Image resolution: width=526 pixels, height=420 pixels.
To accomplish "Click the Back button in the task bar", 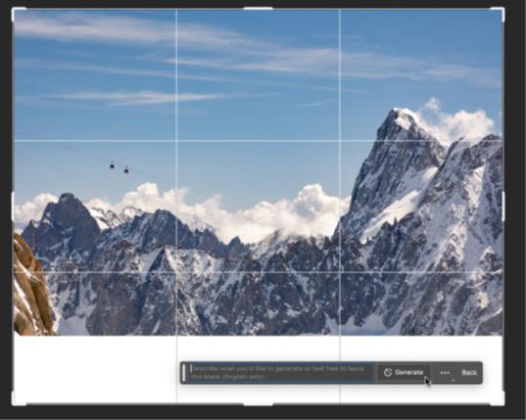I will click(x=469, y=372).
